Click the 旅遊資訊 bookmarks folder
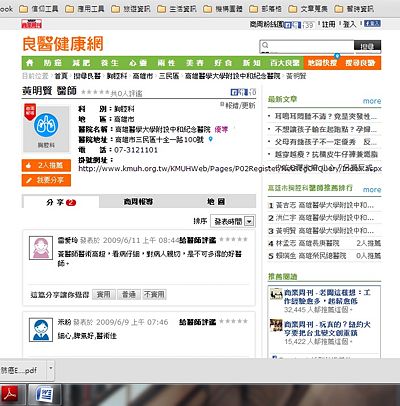This screenshot has height=406, width=400. click(x=131, y=9)
